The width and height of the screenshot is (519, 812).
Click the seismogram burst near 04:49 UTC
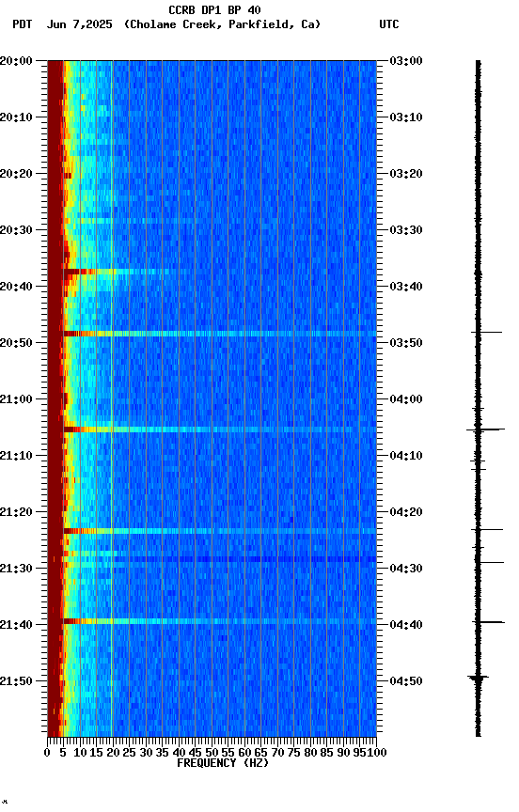[x=478, y=678]
